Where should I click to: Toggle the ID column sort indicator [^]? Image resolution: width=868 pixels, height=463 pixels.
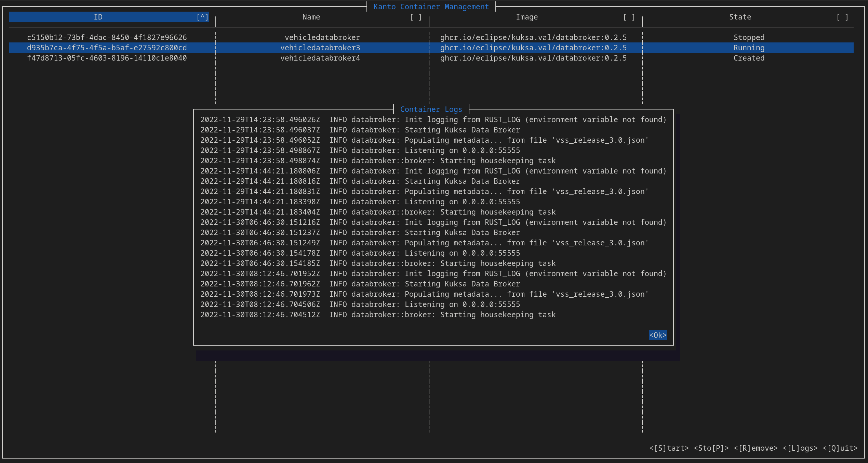(x=202, y=17)
